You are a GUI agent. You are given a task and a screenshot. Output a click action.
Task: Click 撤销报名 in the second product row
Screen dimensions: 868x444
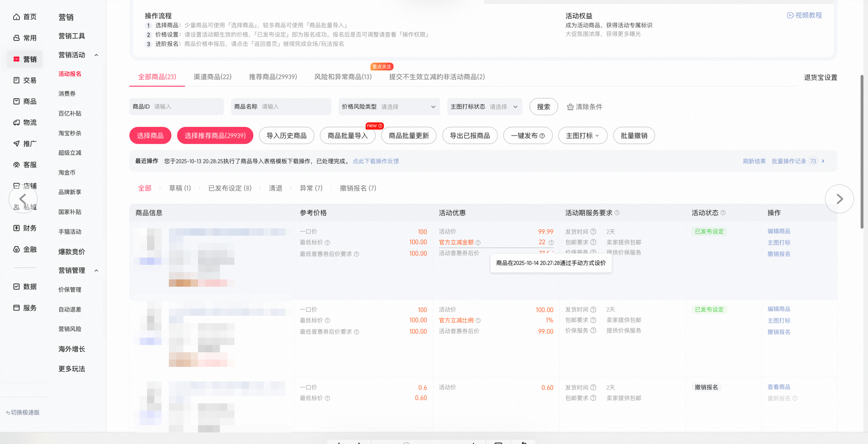(779, 332)
